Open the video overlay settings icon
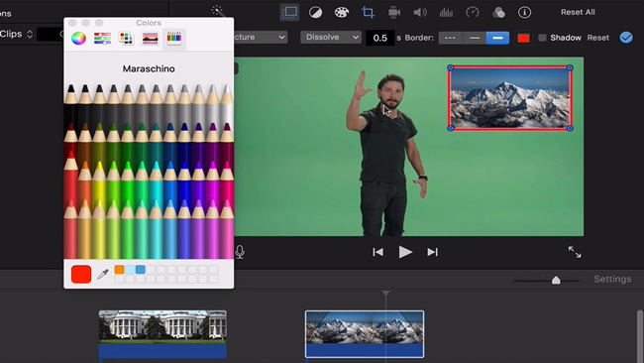The width and height of the screenshot is (644, 363). pos(289,12)
